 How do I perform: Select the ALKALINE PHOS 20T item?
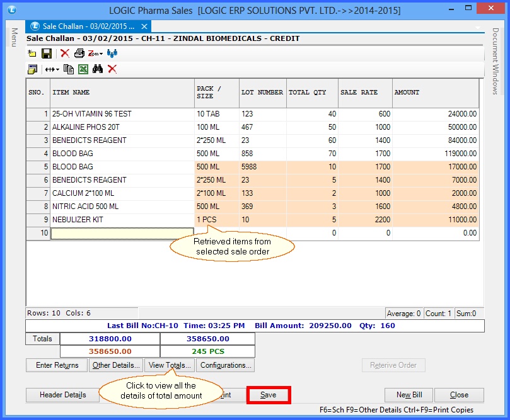click(x=122, y=127)
